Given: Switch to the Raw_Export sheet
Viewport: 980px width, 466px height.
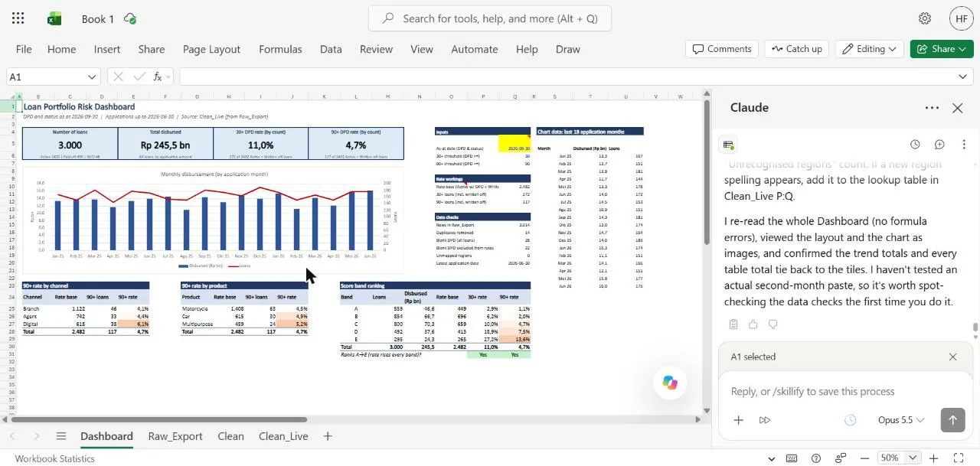Looking at the screenshot, I should point(175,436).
